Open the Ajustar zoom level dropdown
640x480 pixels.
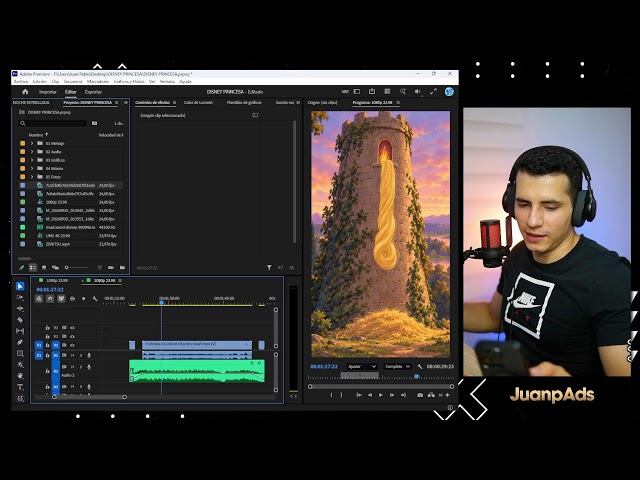362,367
